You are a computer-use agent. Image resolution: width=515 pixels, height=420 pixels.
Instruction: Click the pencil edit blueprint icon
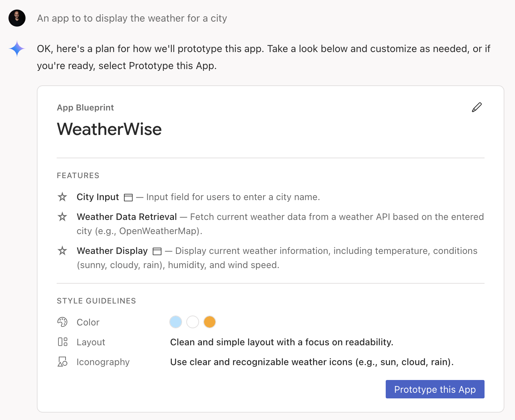(x=477, y=107)
